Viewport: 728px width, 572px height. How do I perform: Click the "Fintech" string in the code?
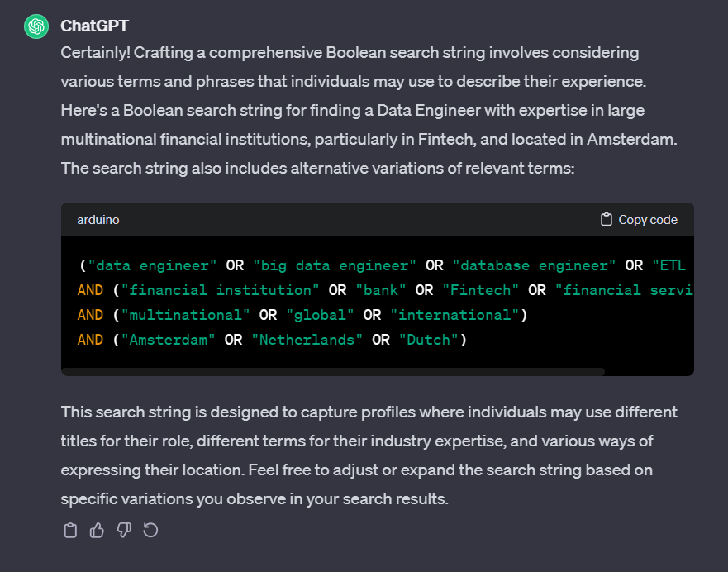[481, 289]
